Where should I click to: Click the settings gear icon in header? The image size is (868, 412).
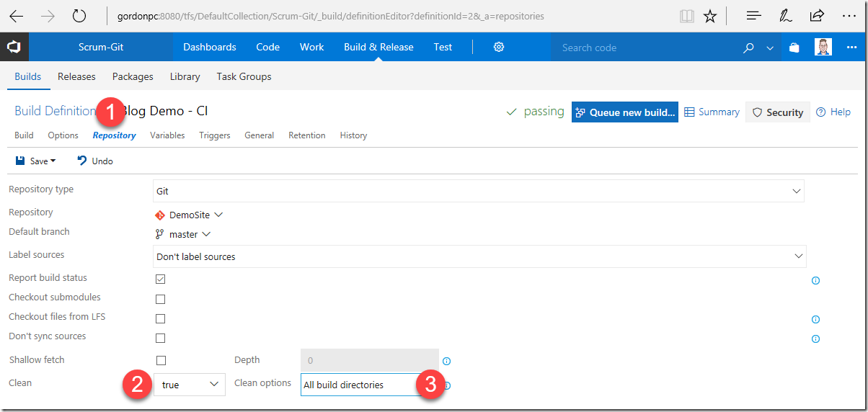pos(499,47)
